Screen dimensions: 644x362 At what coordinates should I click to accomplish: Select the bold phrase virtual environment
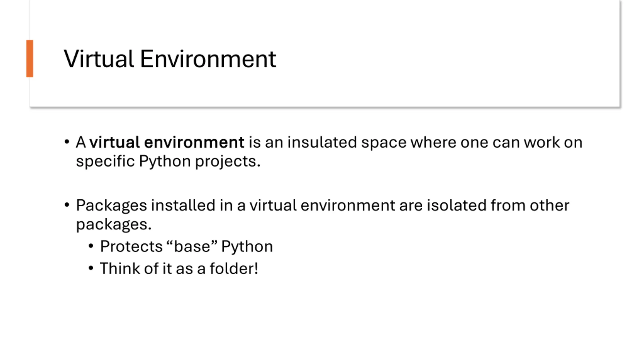tap(167, 142)
